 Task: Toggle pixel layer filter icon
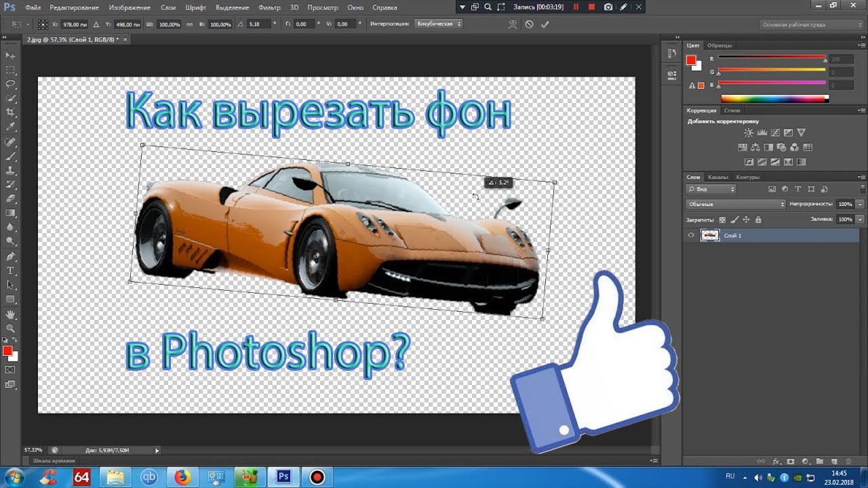tap(772, 189)
